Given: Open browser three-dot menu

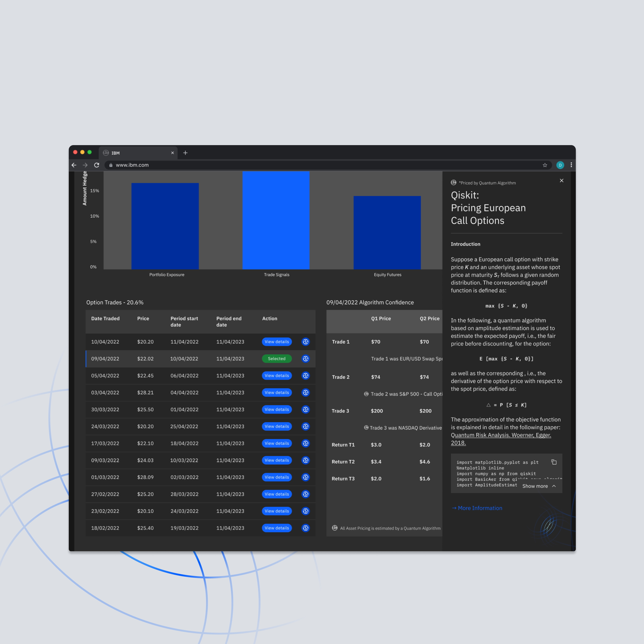Looking at the screenshot, I should [x=571, y=165].
